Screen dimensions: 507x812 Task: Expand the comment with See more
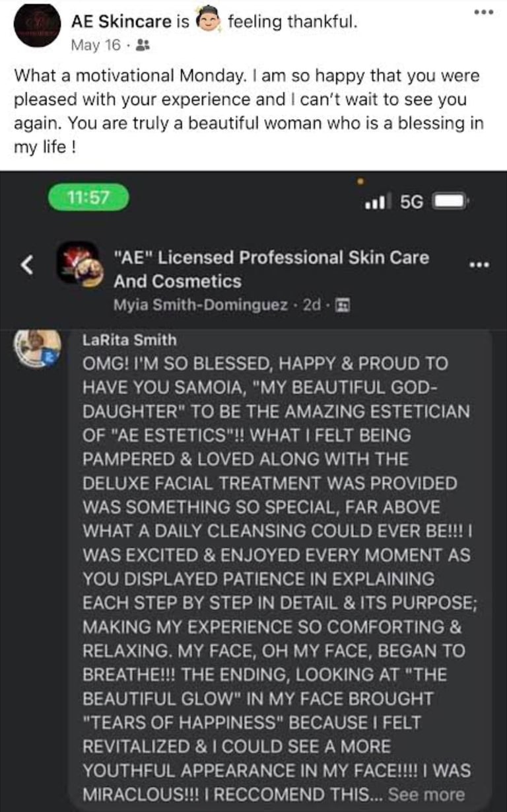tap(426, 794)
